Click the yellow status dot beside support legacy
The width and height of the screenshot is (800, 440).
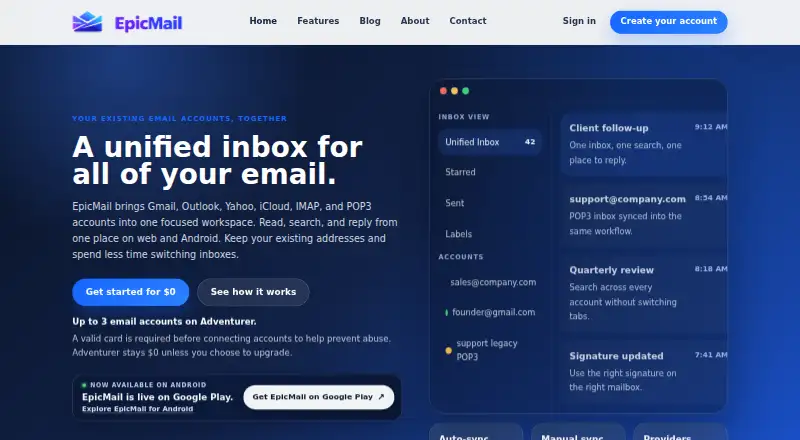tap(448, 351)
